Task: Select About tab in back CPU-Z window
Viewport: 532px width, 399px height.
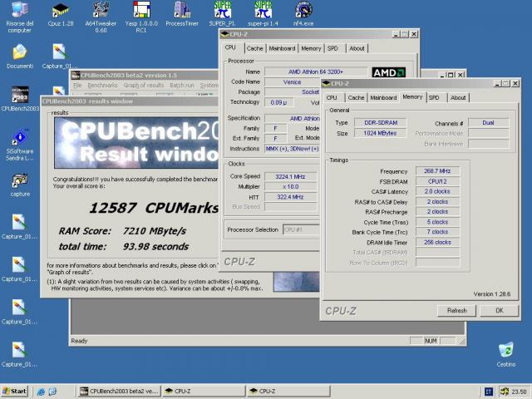Action: coord(357,48)
